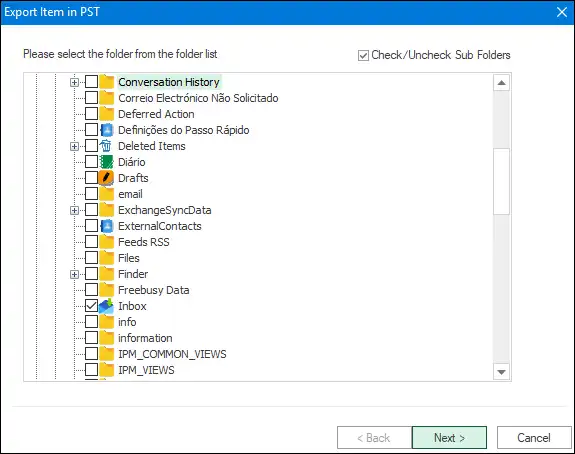This screenshot has height=454, width=575.
Task: Click the ExternalContacts contact card icon
Action: tap(106, 226)
